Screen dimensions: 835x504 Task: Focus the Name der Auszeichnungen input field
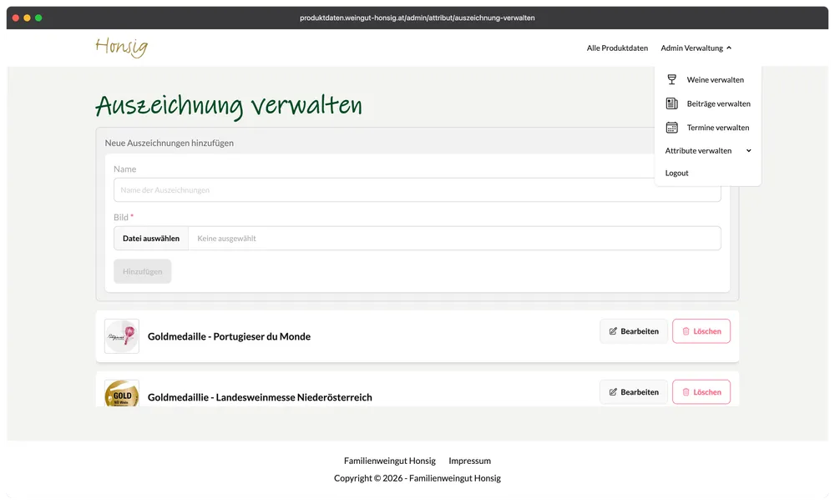tap(417, 190)
